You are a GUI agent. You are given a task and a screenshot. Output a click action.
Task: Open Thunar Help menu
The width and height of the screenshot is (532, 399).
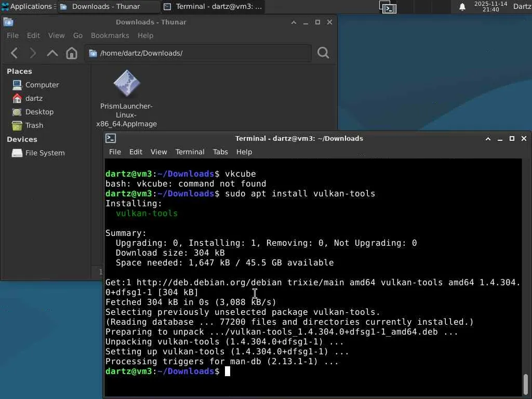[145, 36]
